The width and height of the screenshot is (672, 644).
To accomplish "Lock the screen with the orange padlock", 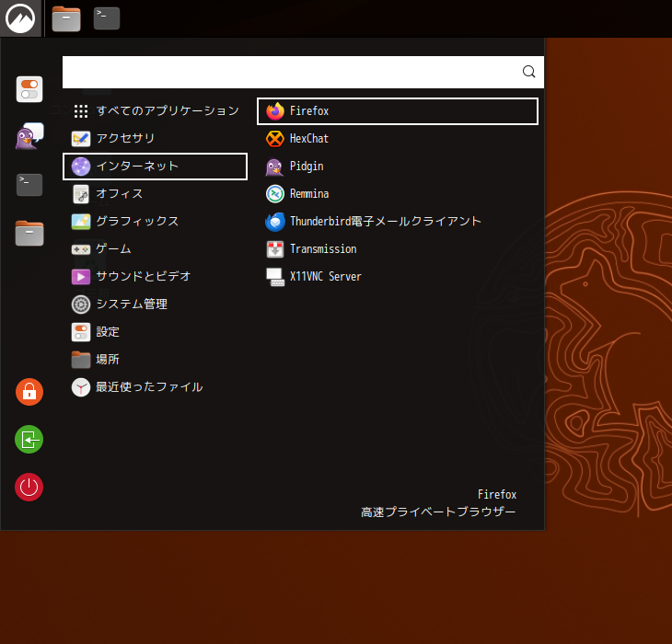I will tap(29, 391).
